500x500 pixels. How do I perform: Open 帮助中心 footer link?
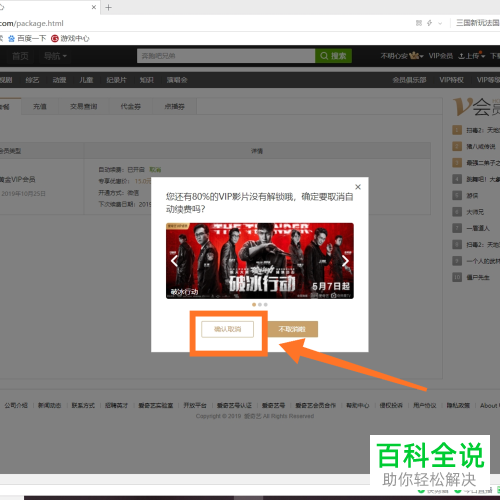coord(358,405)
